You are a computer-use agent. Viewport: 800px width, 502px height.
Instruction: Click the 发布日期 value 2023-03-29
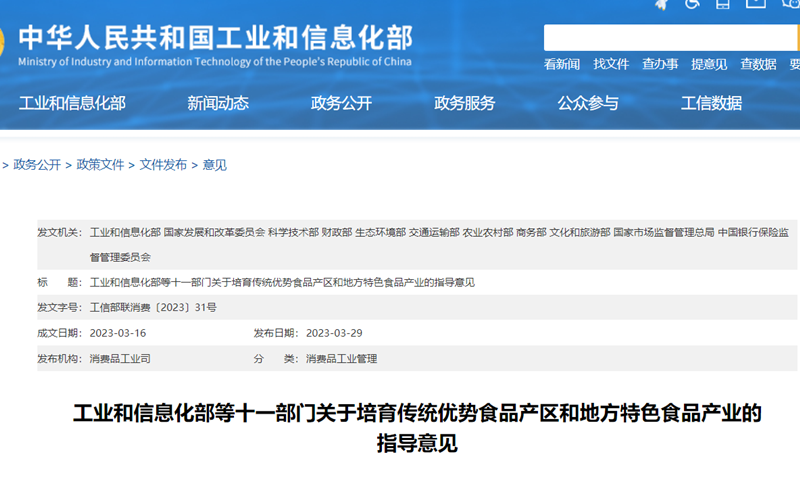tap(334, 333)
